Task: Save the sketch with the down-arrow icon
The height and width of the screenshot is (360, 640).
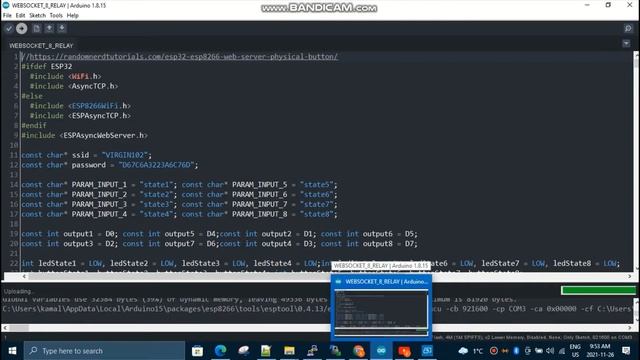Action: (62, 29)
